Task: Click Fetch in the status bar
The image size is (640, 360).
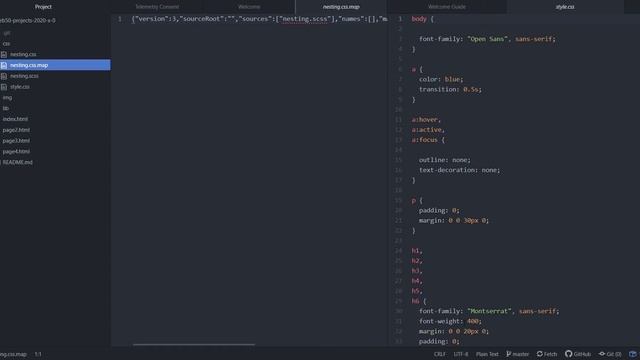Action: coord(551,354)
